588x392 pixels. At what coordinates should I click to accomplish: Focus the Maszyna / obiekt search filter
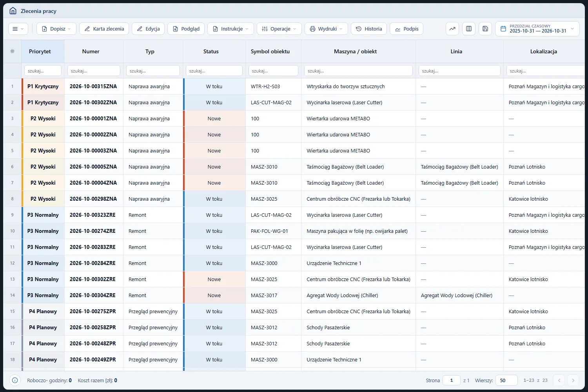[358, 71]
